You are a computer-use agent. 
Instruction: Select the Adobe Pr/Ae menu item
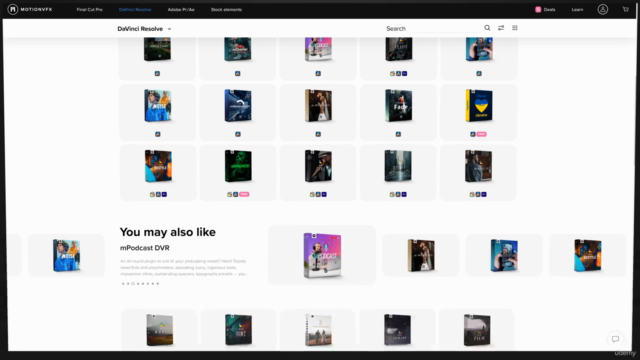point(181,9)
